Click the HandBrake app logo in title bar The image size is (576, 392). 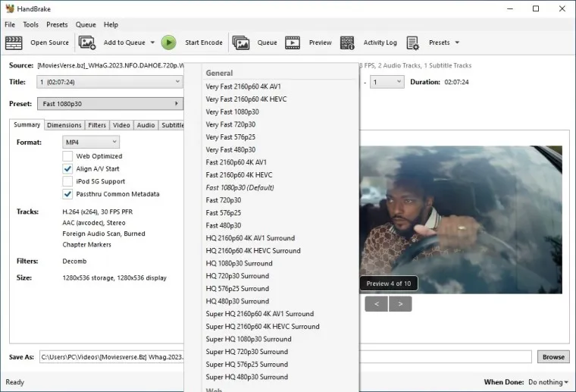tap(10, 8)
